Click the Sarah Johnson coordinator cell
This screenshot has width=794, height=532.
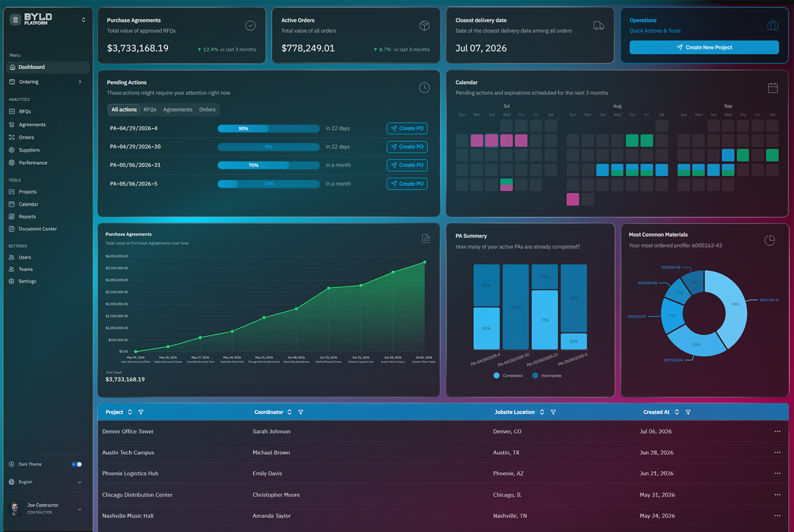(x=271, y=432)
